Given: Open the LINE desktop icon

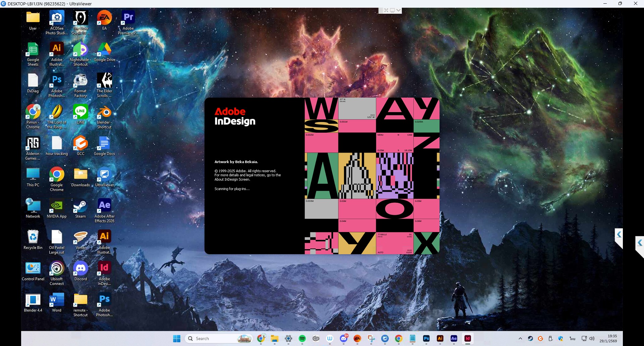Looking at the screenshot, I should click(x=80, y=115).
